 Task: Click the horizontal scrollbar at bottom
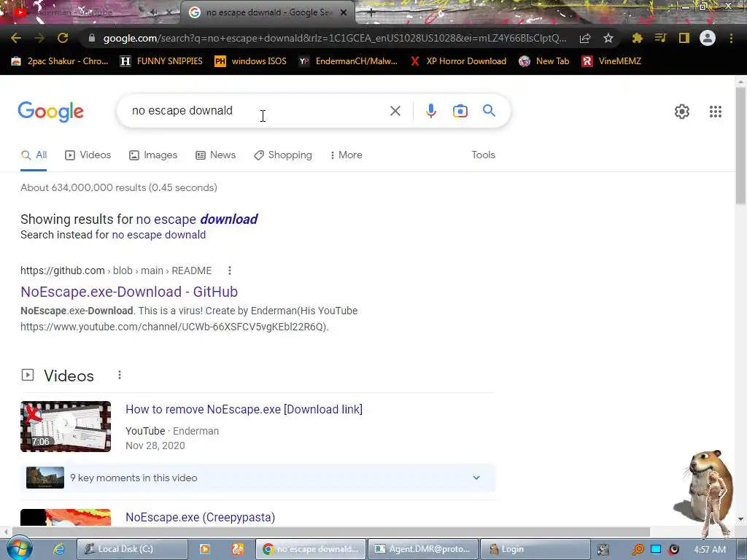[x=331, y=532]
